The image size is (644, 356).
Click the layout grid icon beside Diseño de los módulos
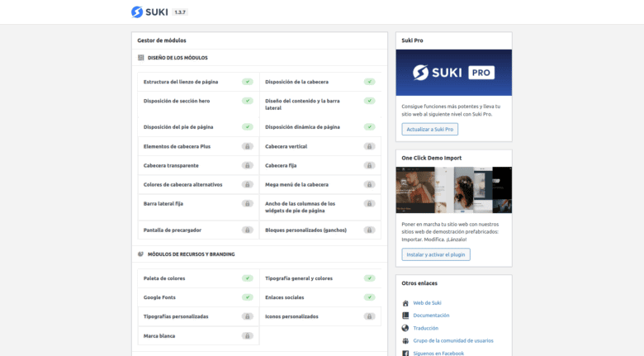[x=141, y=58]
